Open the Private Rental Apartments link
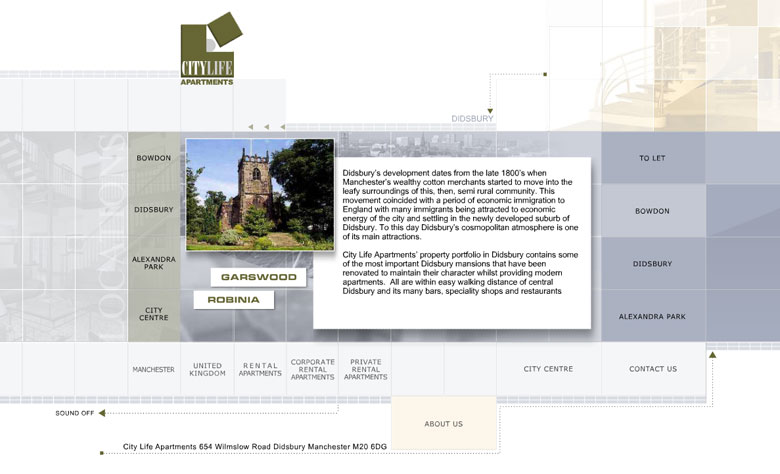Viewport: 780px width, 474px height. [365, 370]
